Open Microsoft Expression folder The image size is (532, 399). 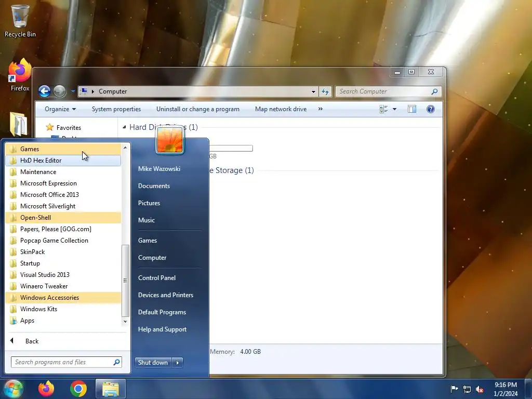pos(63,183)
